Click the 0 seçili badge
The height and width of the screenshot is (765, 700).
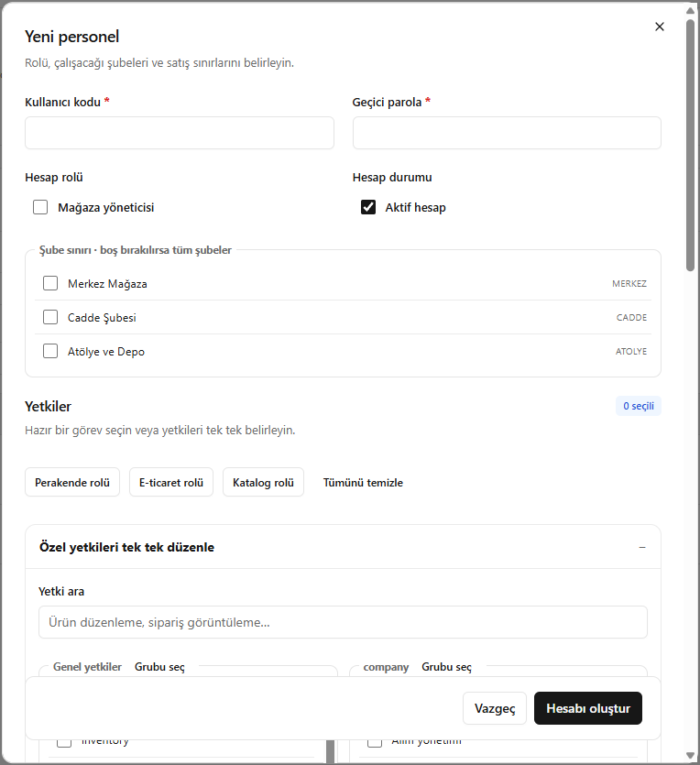click(639, 406)
